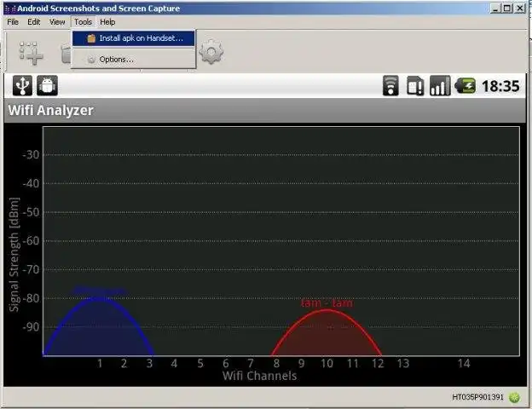
Task: Click the partially hidden second toolbar icon
Action: 66,53
